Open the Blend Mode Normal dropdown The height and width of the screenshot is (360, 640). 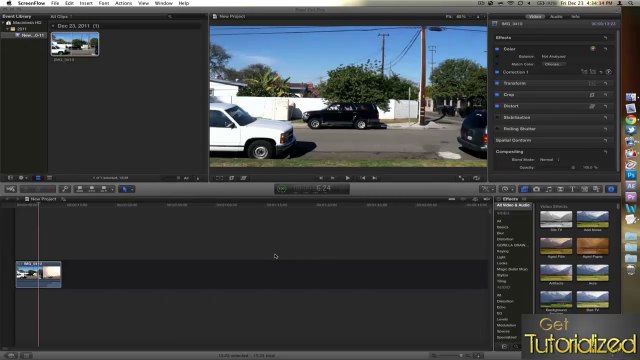coord(549,160)
